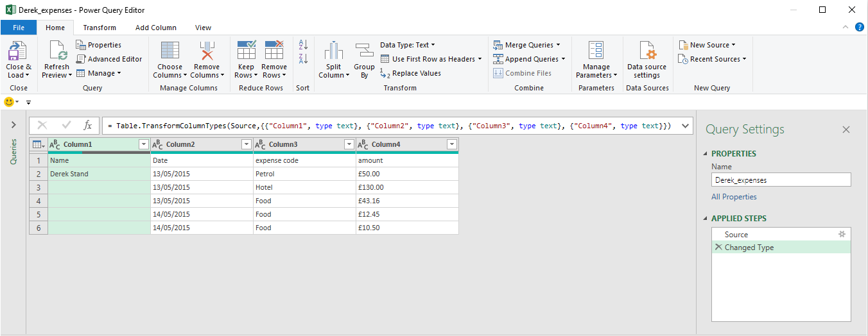This screenshot has height=336, width=868.
Task: Open the Merge Queries dropdown
Action: point(526,45)
